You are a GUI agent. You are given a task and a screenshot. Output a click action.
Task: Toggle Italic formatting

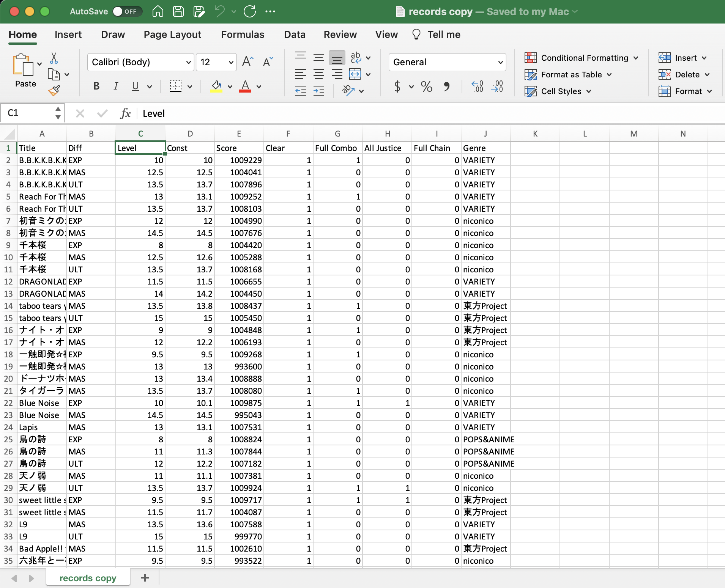click(x=116, y=86)
